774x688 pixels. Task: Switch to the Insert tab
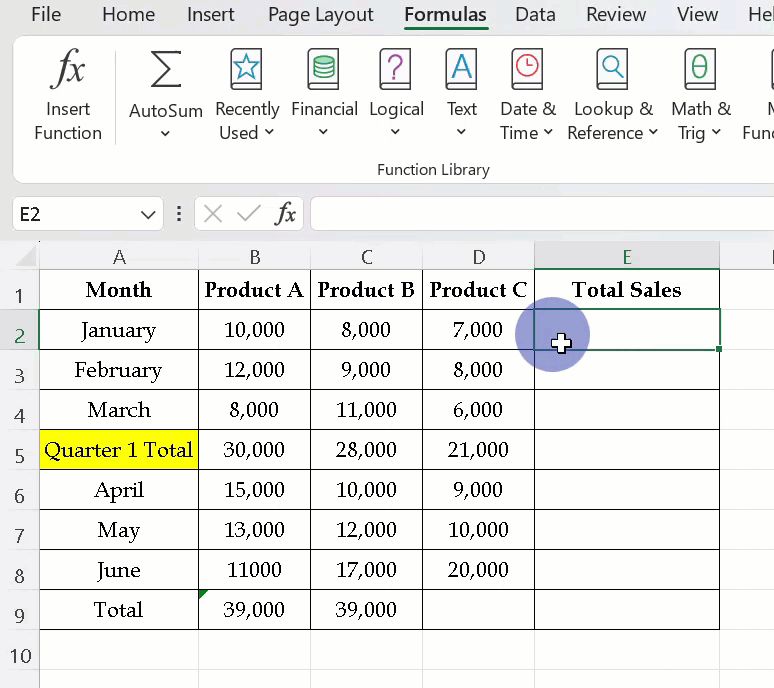pos(210,14)
